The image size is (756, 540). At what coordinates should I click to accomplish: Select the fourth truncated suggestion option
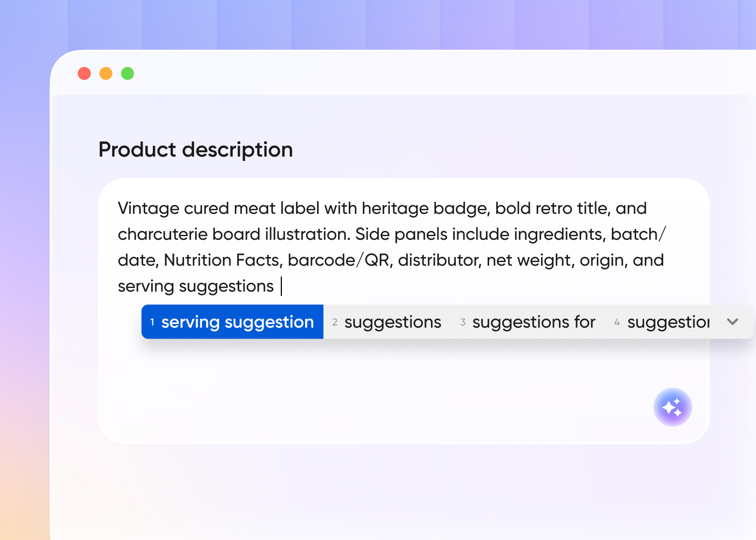pyautogui.click(x=667, y=322)
